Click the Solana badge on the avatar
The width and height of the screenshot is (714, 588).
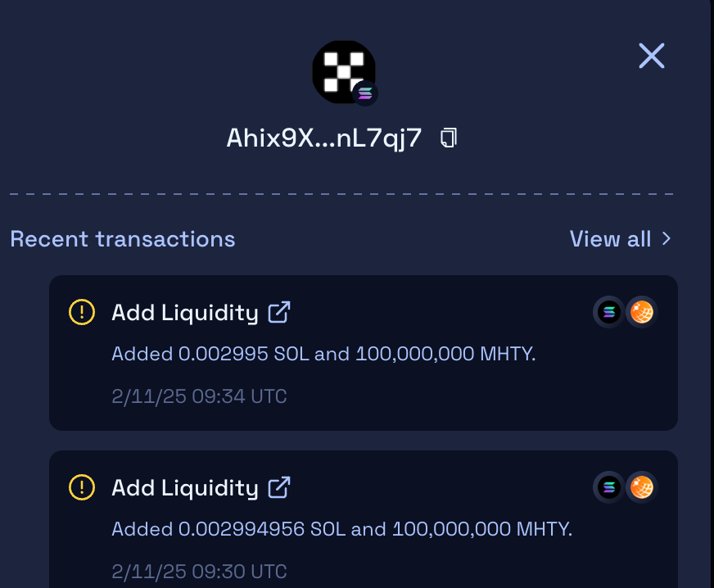(x=365, y=93)
